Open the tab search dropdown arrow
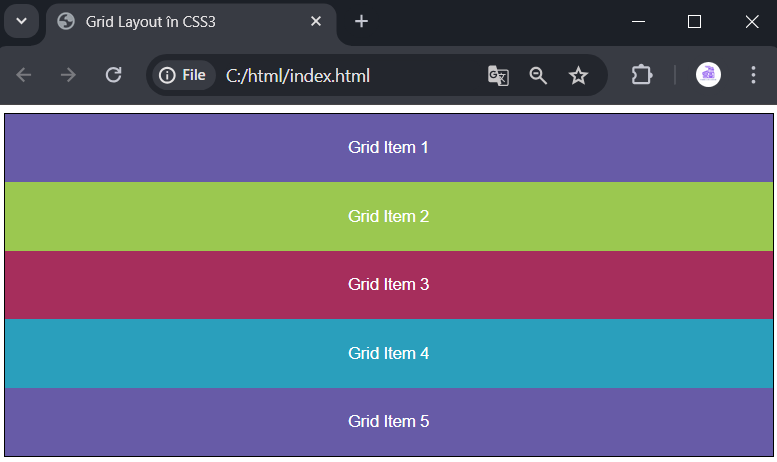Viewport: 777px width, 462px height. (x=21, y=21)
